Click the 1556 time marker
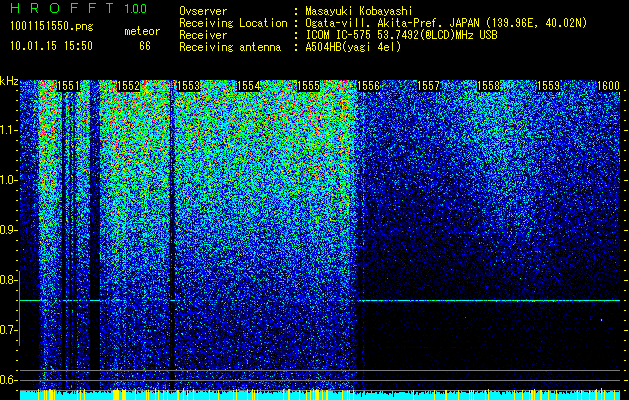Screen dimensions: 629x400 [368, 86]
